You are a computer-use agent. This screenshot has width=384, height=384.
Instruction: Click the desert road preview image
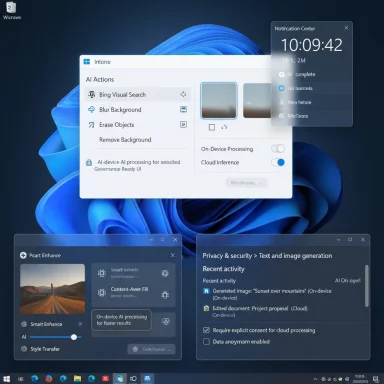[52, 289]
